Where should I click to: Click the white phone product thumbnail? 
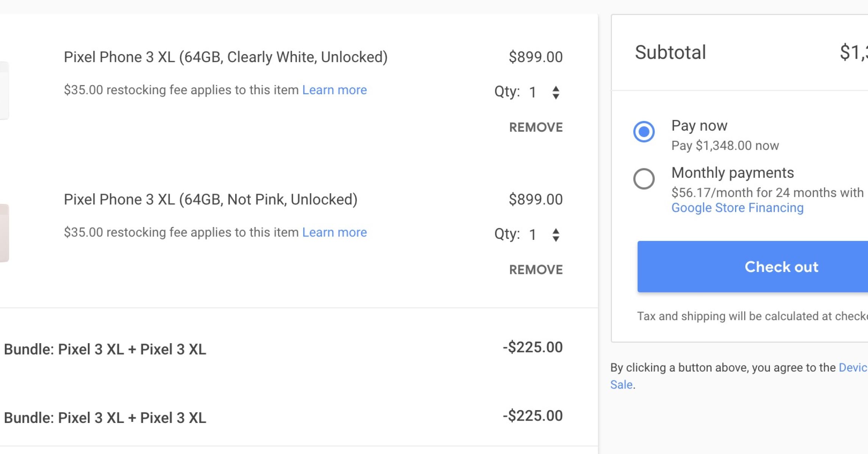[x=4, y=91]
